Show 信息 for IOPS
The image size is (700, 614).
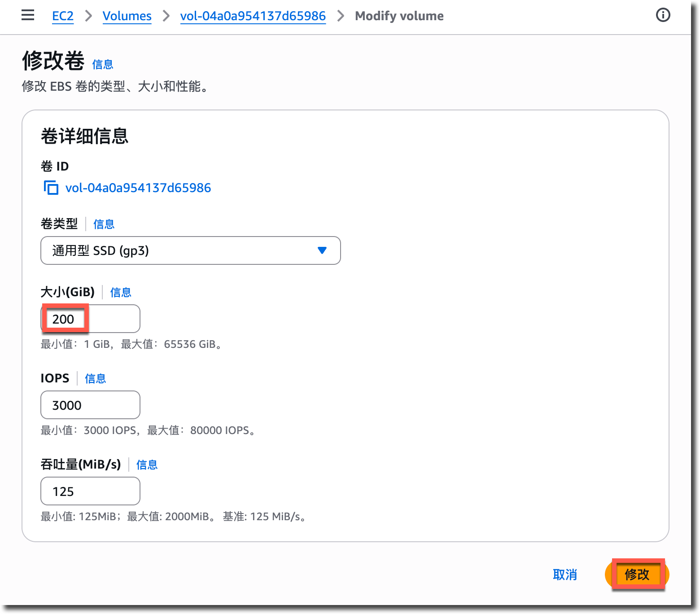95,379
